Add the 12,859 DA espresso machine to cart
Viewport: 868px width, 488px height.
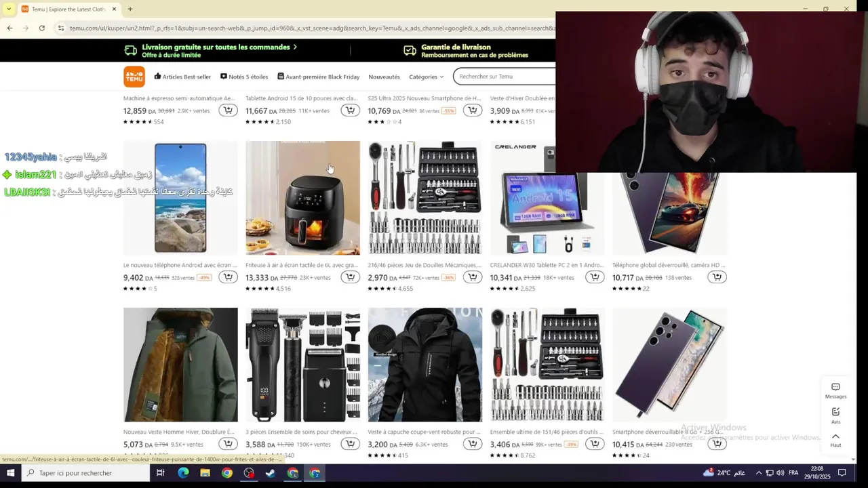[x=228, y=110]
